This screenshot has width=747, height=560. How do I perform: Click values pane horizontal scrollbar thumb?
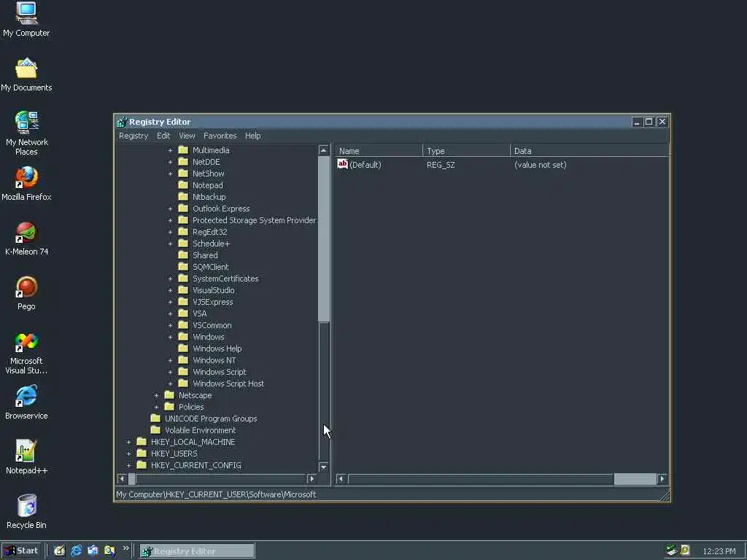[x=635, y=478]
